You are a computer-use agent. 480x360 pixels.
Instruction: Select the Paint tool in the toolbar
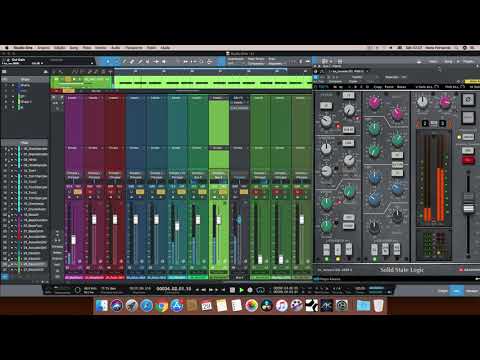tap(140, 62)
